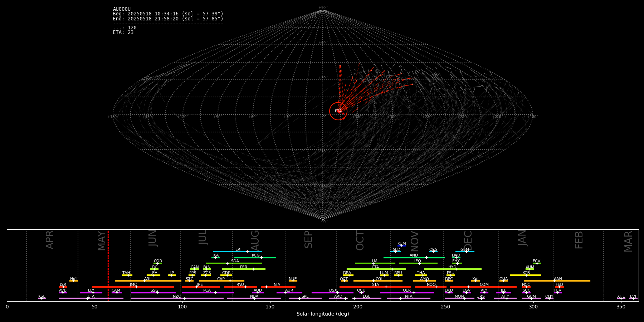644x322 pixels.
Task: Click the KUM dark blue bar
Action: [x=402, y=246]
